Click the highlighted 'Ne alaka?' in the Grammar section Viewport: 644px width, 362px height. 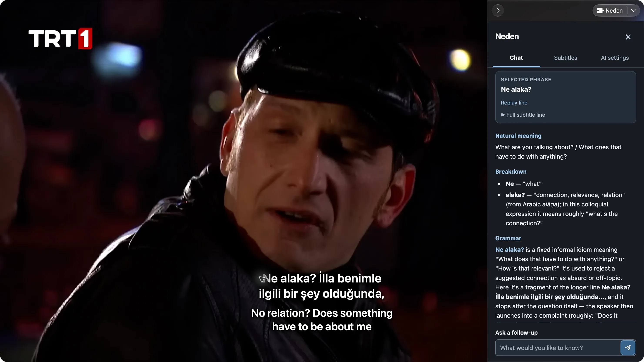point(509,250)
